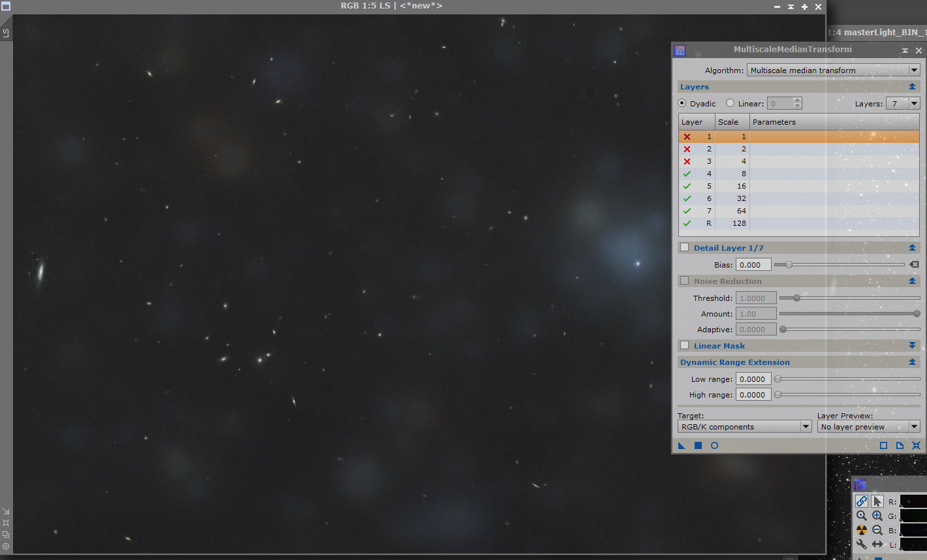Screen dimensions: 927x560
Task: Select the Linear radio button
Action: [x=730, y=103]
